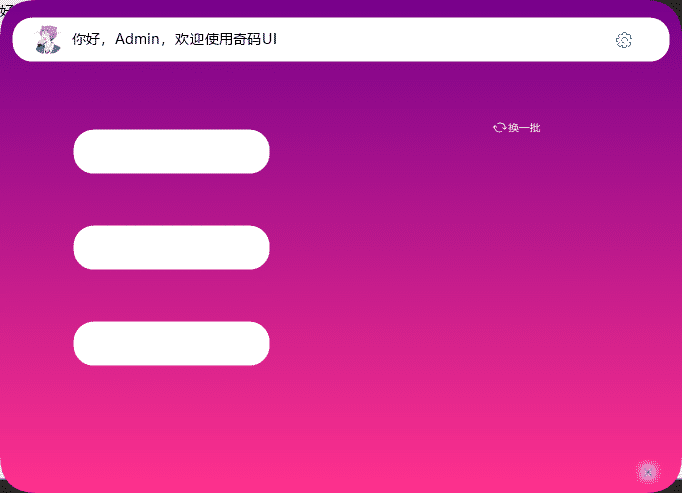This screenshot has height=493, width=682.
Task: Select the first white rounded field
Action: [x=171, y=152]
